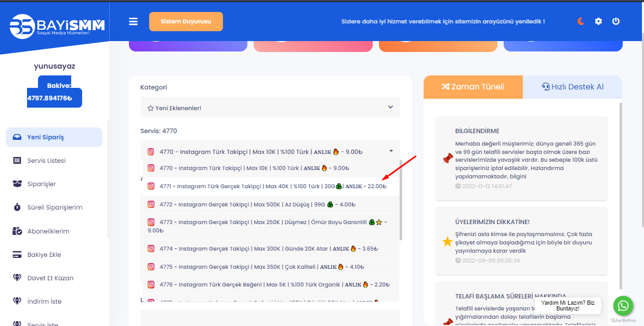Screen dimensions: 644x326
Task: Select service 4776 Türk Gerçek Beğeni
Action: coord(271,284)
